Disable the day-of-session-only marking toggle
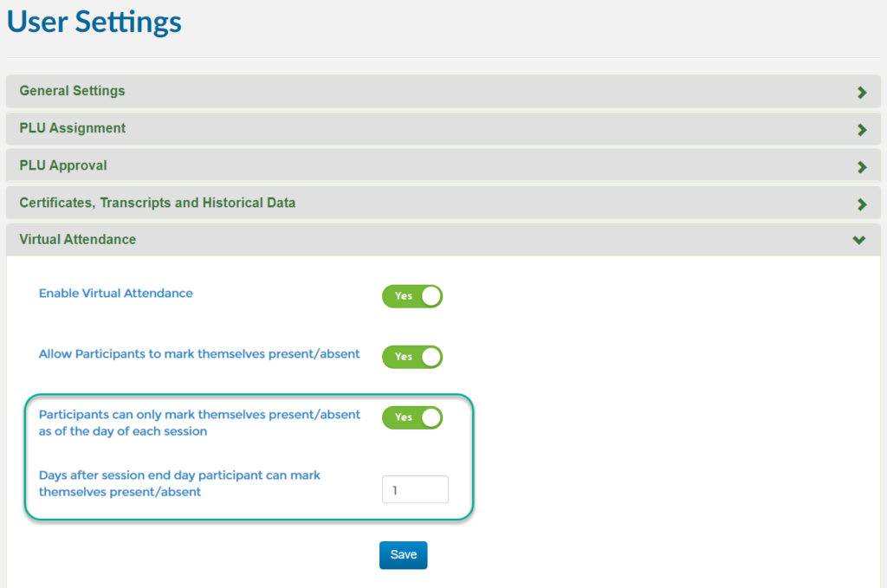This screenshot has height=588, width=887. (412, 417)
